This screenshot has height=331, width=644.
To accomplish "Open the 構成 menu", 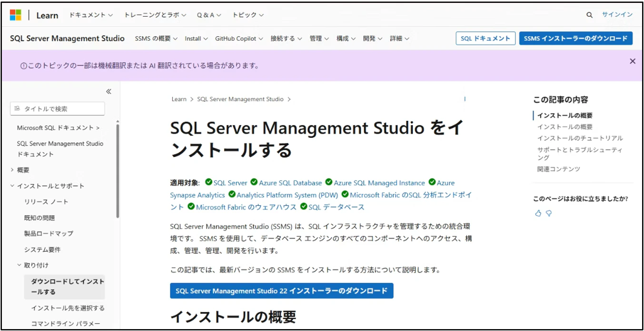I will pyautogui.click(x=346, y=39).
